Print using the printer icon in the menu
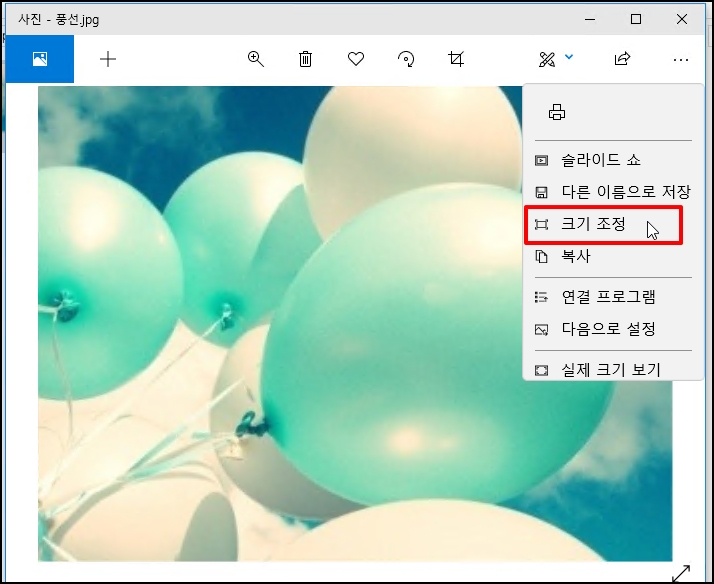This screenshot has height=584, width=714. [557, 112]
